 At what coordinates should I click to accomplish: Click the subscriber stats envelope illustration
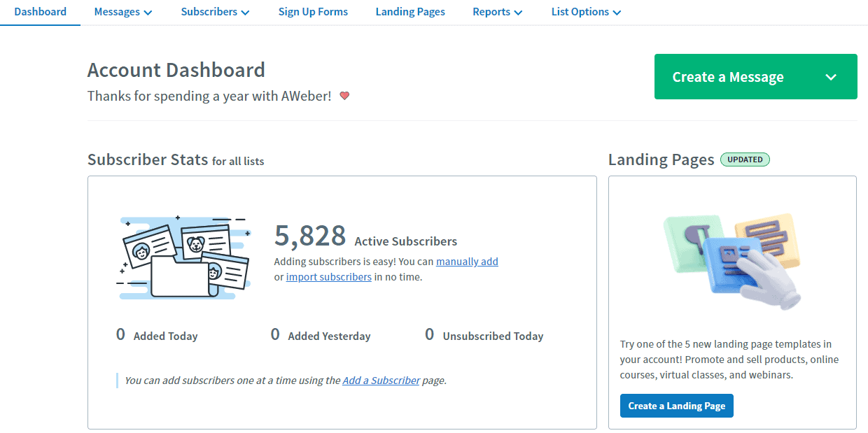183,257
